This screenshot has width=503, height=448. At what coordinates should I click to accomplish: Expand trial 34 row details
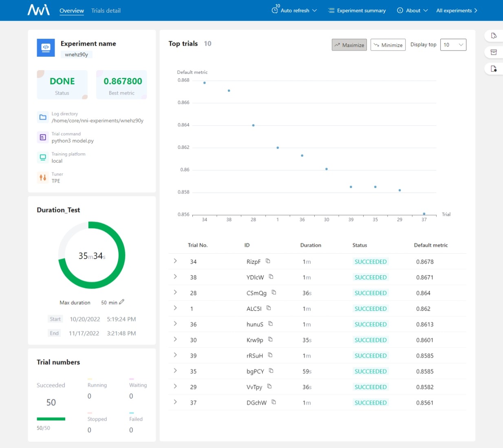[175, 261]
